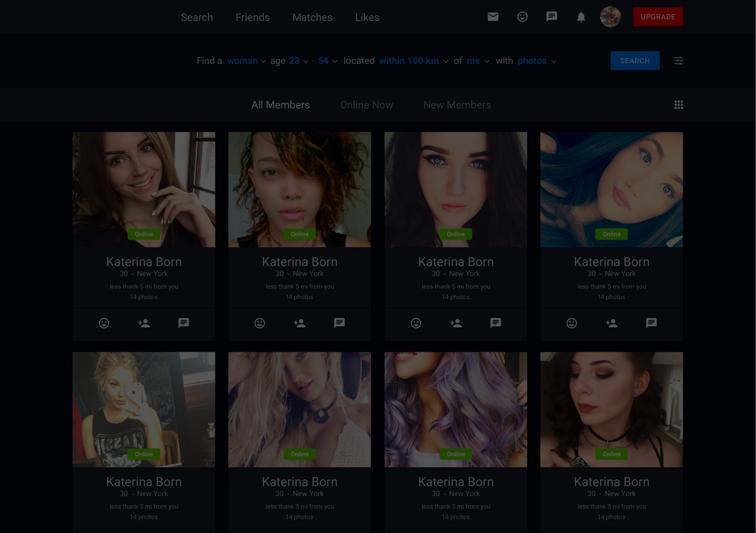The width and height of the screenshot is (756, 533).
Task: Switch to grid view layout icon
Action: tap(679, 105)
